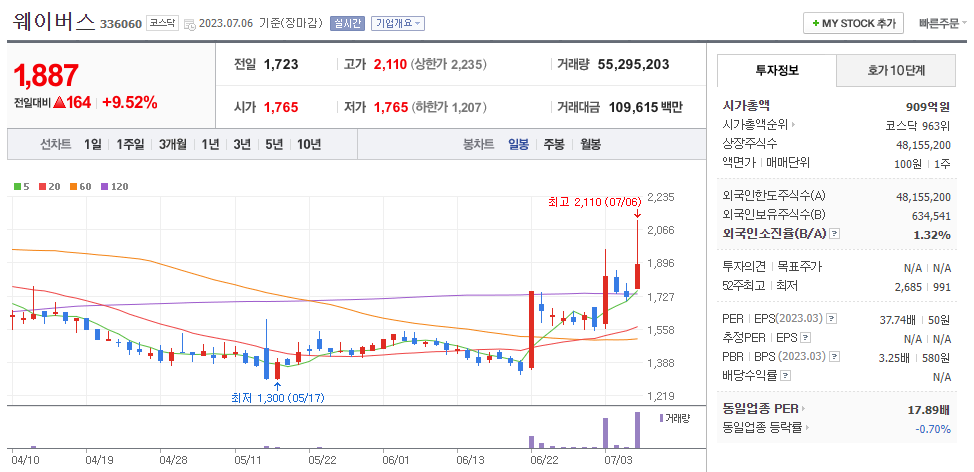This screenshot has width=974, height=472.
Task: Click the 04/28 date axis label
Action: click(173, 460)
